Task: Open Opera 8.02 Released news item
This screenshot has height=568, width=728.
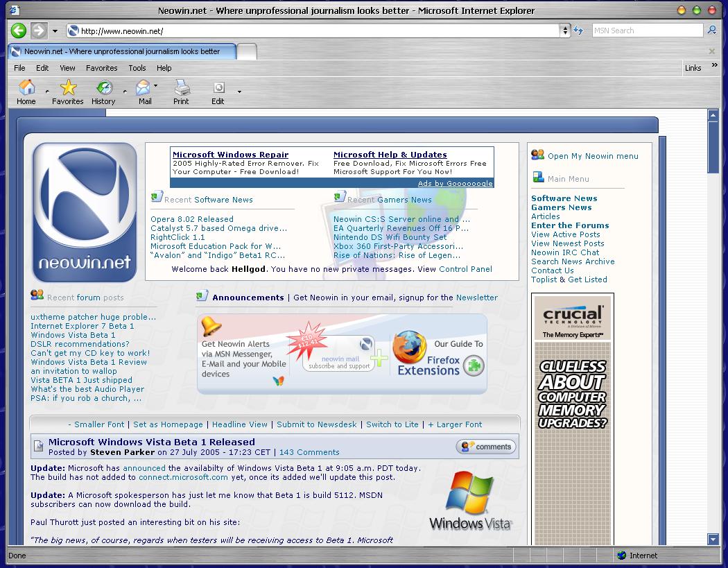Action: [192, 219]
